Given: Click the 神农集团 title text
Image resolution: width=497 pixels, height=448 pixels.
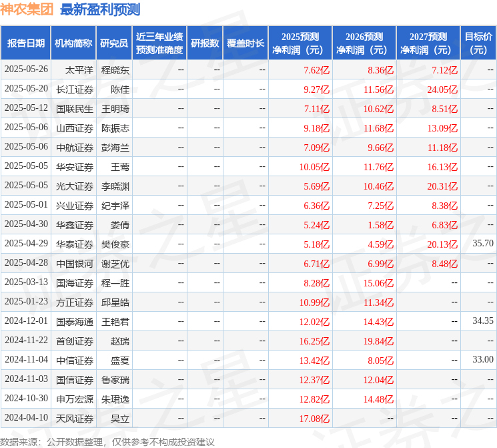Looking at the screenshot, I should click(27, 9).
